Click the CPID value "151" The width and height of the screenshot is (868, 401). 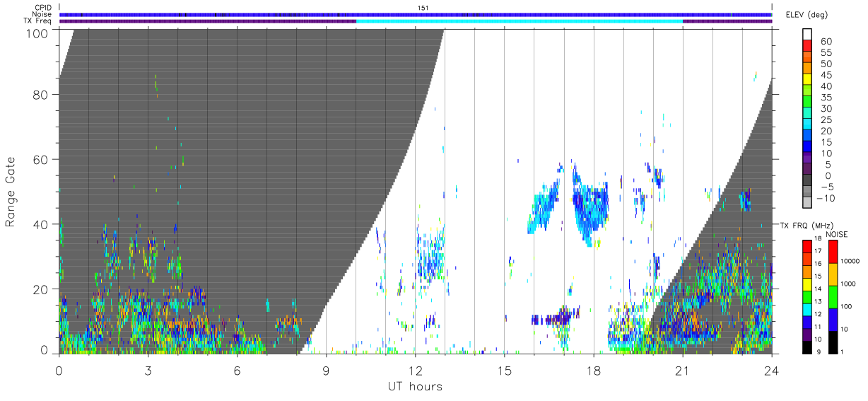[424, 8]
